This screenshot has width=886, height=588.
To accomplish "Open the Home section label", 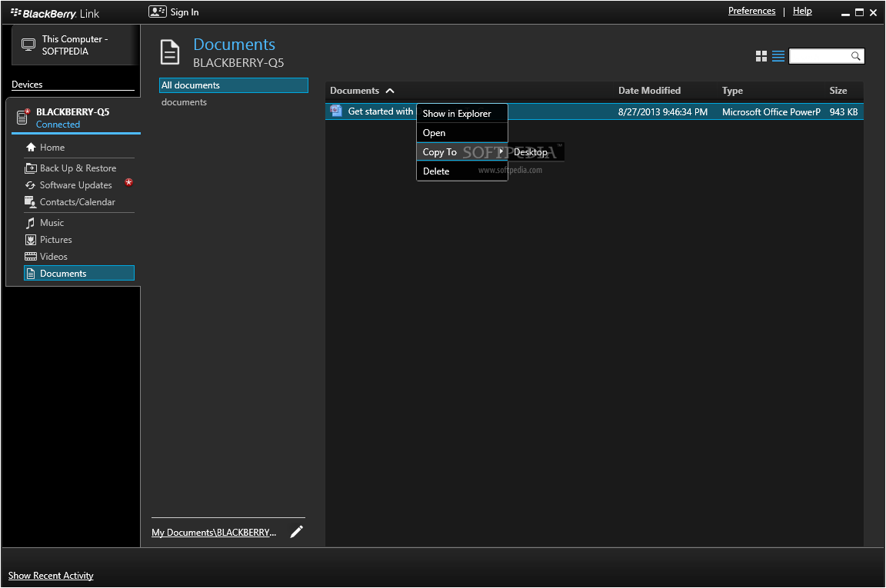I will pos(52,148).
